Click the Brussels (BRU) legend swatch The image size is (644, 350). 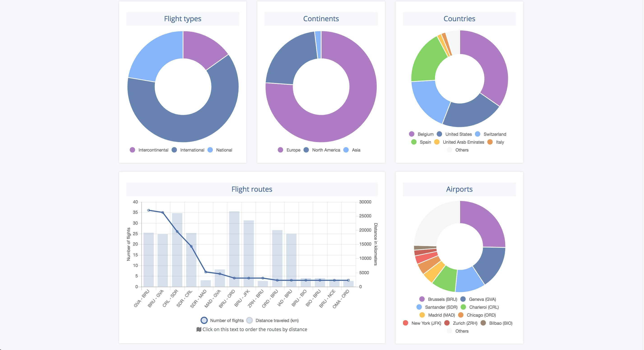tap(422, 299)
